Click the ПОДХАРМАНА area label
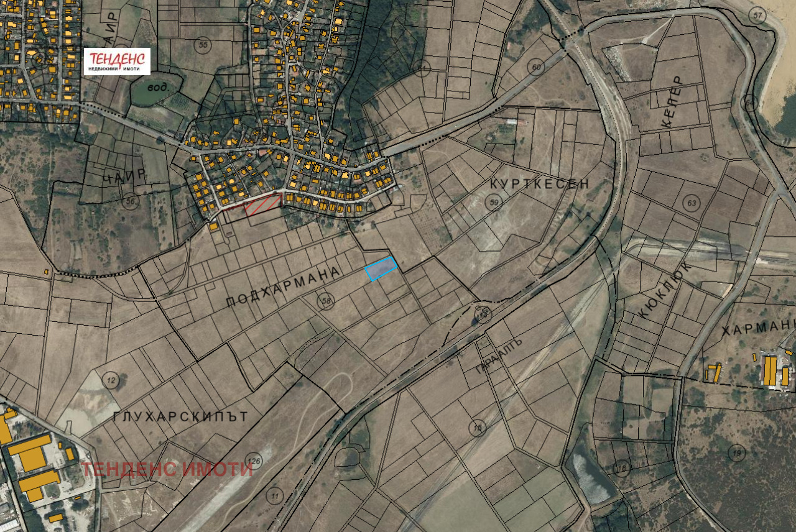Screen dimensions: 796x532 (284, 287)
